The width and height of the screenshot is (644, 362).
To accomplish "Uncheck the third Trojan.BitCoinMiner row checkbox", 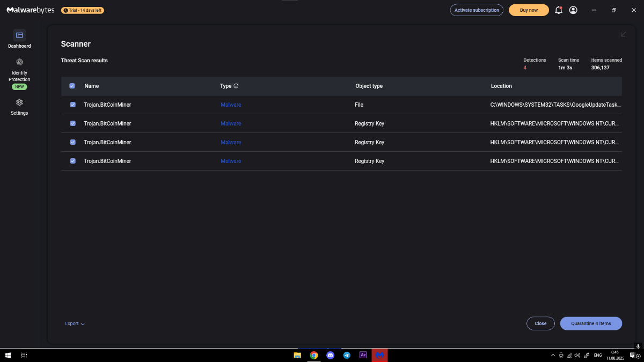I will [72, 142].
